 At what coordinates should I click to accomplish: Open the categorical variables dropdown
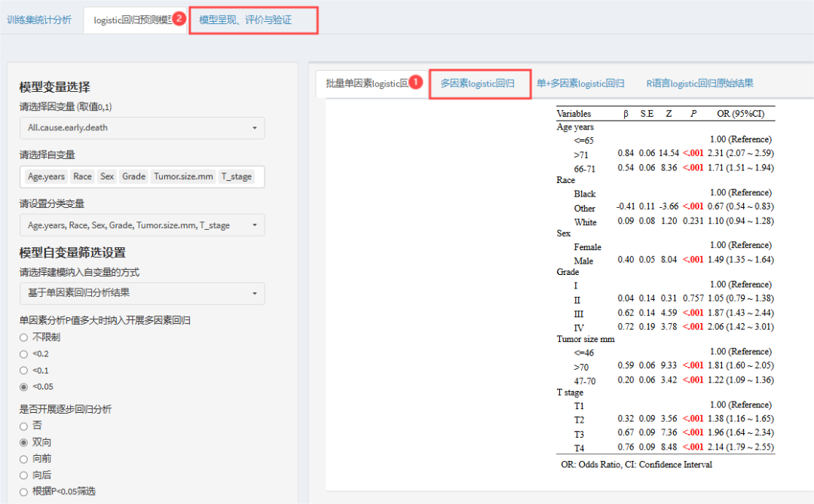point(142,225)
